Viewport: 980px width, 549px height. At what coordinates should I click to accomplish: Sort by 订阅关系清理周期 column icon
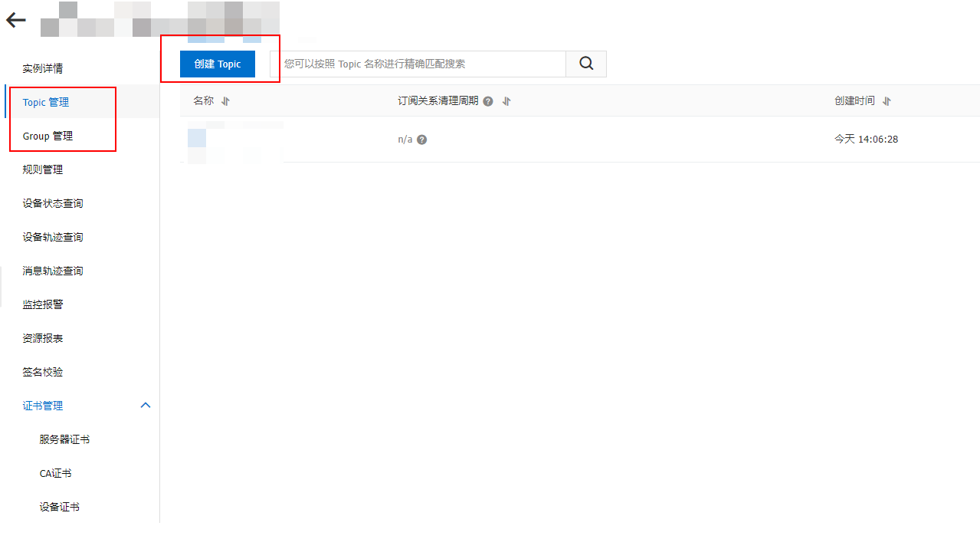point(506,101)
